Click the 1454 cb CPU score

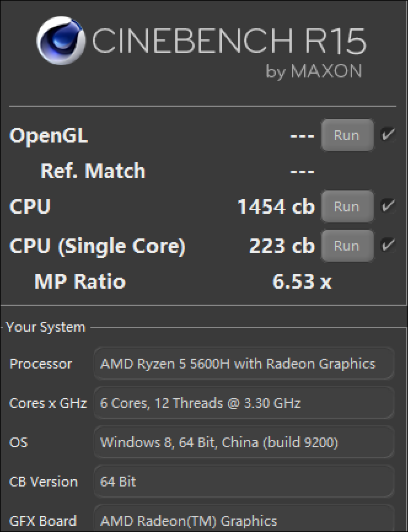(276, 206)
